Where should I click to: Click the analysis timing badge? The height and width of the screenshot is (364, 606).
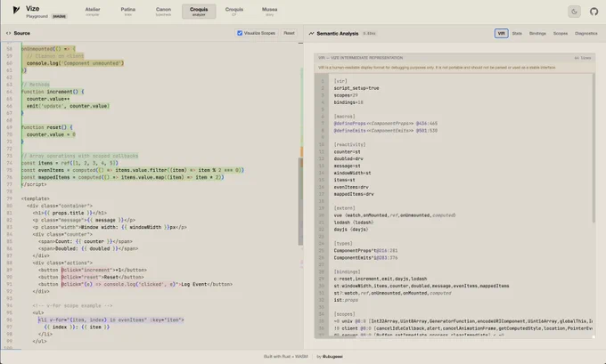pyautogui.click(x=370, y=34)
